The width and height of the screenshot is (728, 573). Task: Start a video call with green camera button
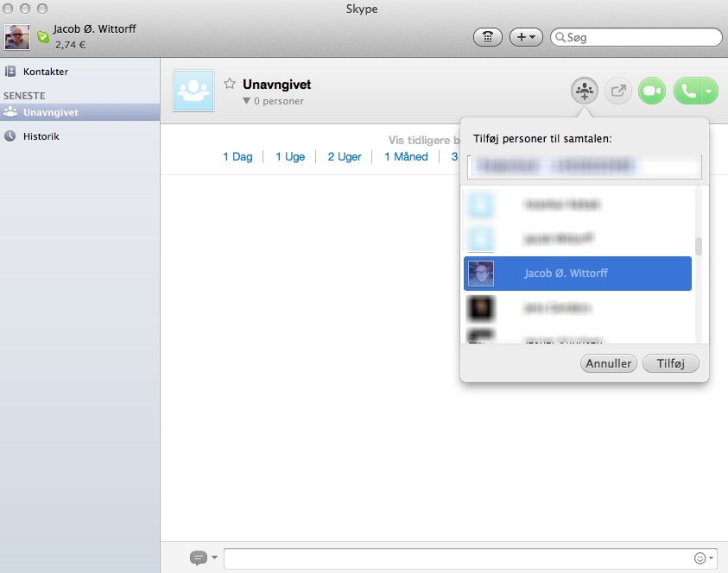tap(652, 91)
